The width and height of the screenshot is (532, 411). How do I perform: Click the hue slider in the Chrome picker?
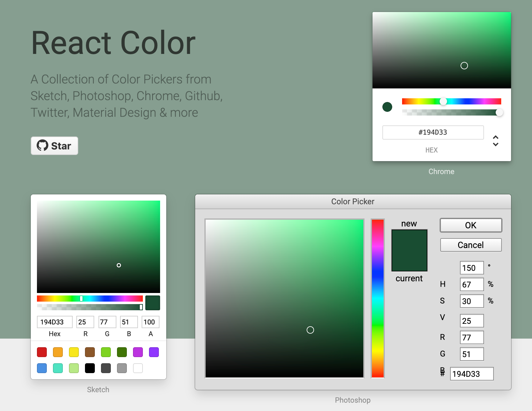tap(451, 101)
